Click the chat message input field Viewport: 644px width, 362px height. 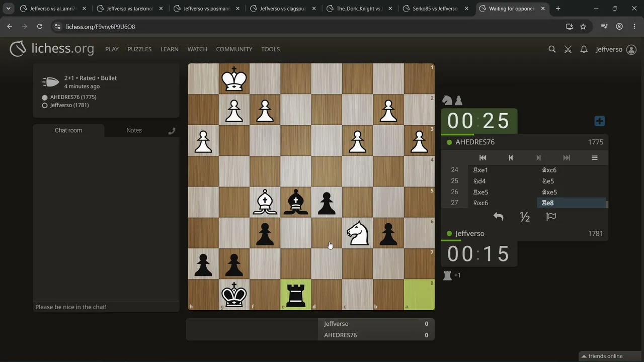[106, 307]
